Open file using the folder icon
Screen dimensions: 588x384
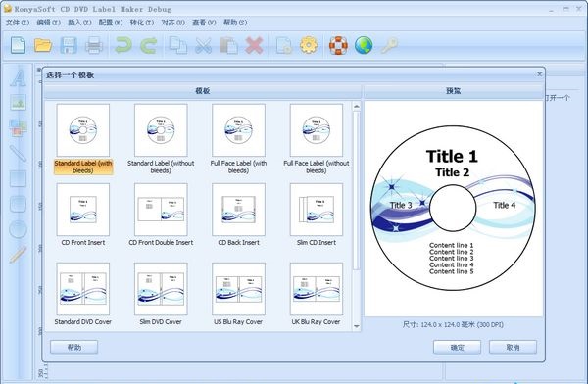point(43,45)
